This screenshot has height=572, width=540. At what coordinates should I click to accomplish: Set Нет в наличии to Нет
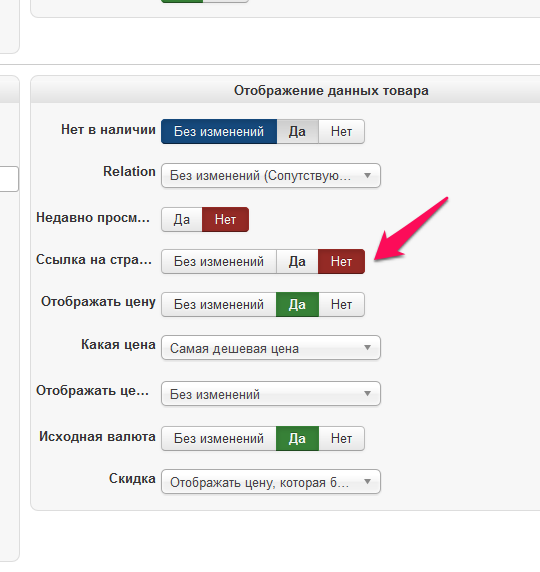(x=342, y=131)
